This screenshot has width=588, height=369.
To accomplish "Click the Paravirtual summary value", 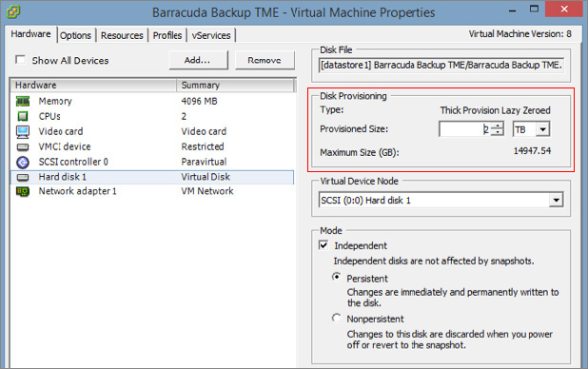I will pos(204,162).
